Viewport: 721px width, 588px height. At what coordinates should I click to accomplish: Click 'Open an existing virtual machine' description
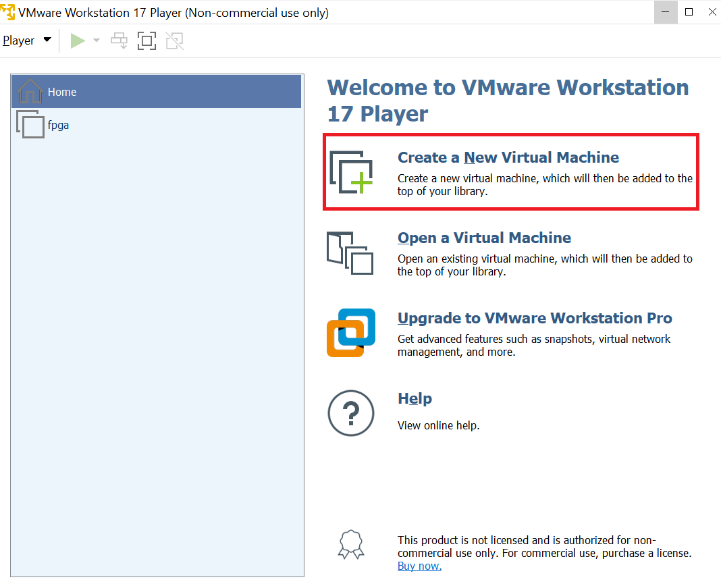coord(545,265)
